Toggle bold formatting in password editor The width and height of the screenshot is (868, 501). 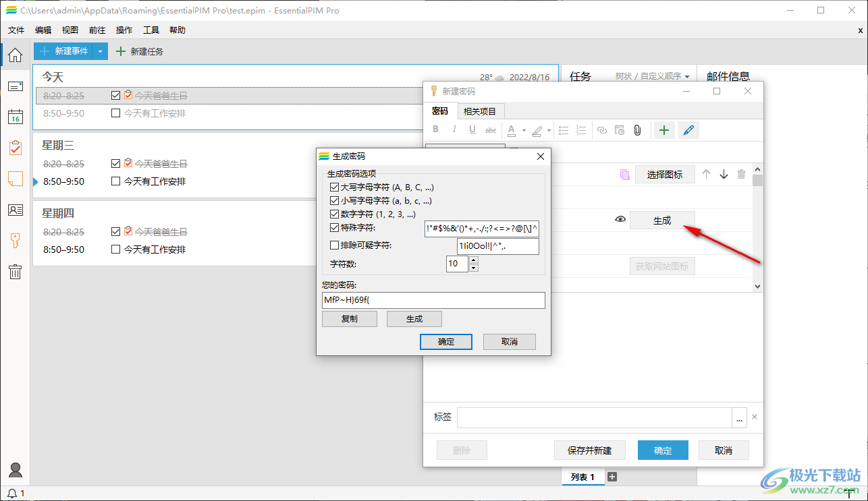tap(435, 130)
